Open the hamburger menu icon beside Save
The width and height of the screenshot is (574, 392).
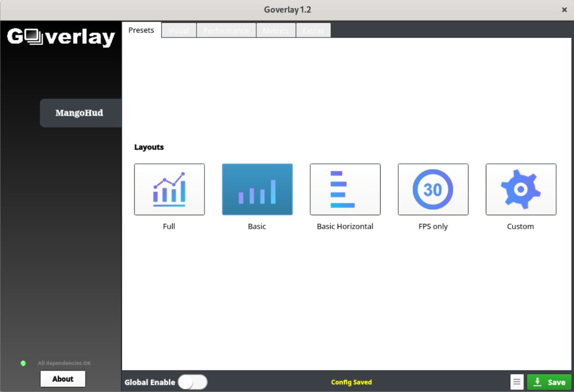point(517,382)
